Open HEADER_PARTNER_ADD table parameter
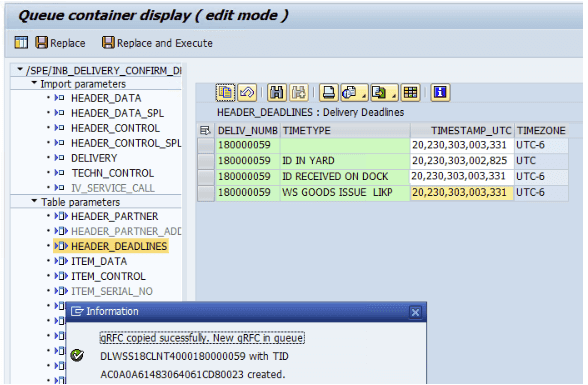The image size is (588, 385). pyautogui.click(x=126, y=231)
